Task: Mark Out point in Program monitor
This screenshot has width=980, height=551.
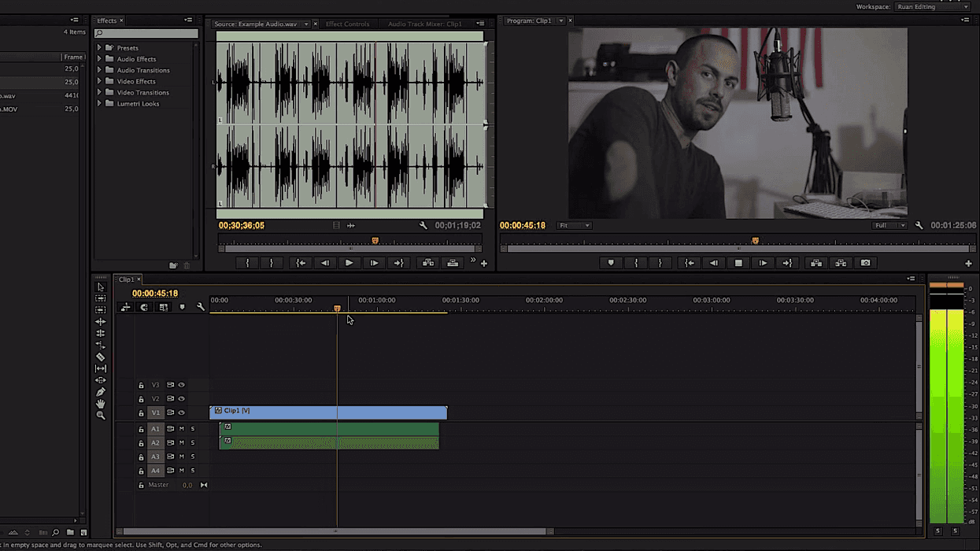Action: pyautogui.click(x=660, y=263)
